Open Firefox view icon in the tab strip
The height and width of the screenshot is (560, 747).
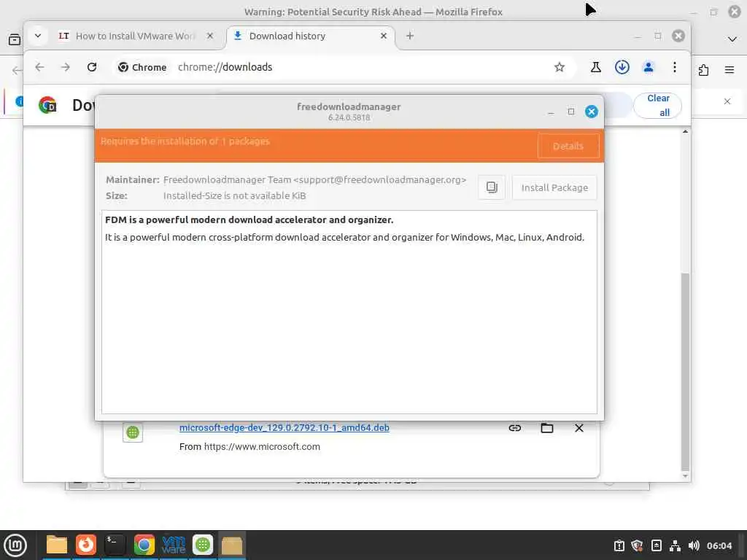click(15, 39)
